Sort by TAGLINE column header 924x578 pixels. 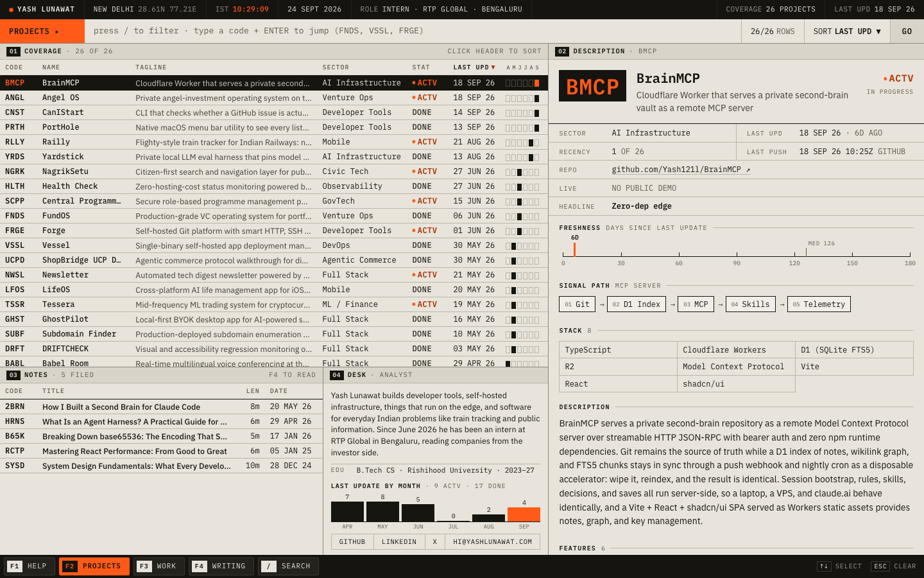coord(151,67)
